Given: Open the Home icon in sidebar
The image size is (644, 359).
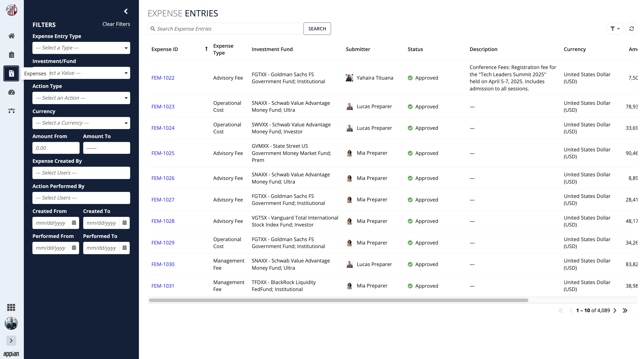Looking at the screenshot, I should tap(11, 36).
